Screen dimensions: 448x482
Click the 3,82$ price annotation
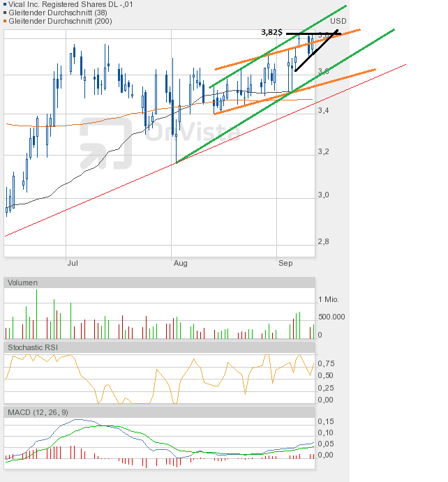coord(271,32)
